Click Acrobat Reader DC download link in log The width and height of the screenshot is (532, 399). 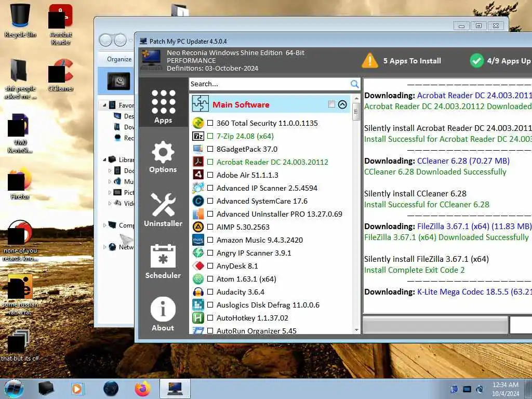click(x=474, y=96)
